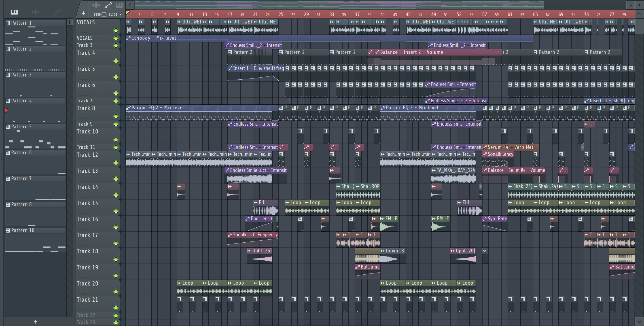Mute Track 15 using its green light
The image size is (644, 326).
(x=116, y=211)
